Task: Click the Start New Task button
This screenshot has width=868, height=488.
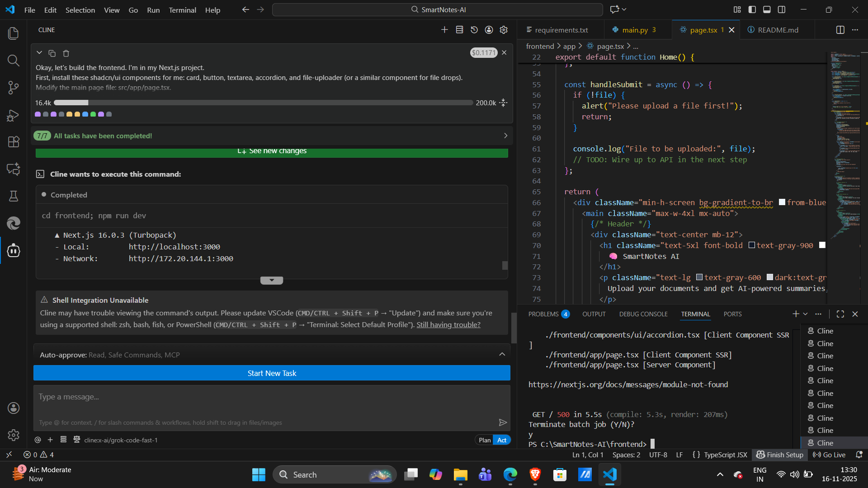Action: 272,373
